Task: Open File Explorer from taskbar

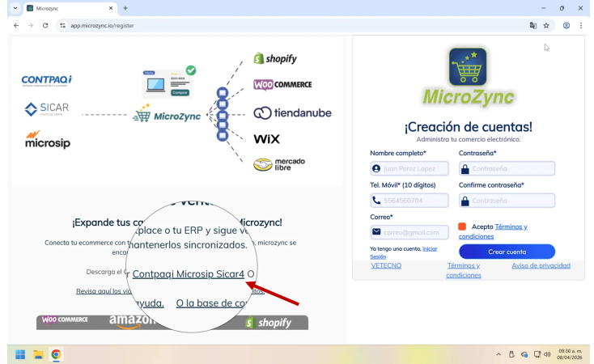Action: [x=38, y=354]
